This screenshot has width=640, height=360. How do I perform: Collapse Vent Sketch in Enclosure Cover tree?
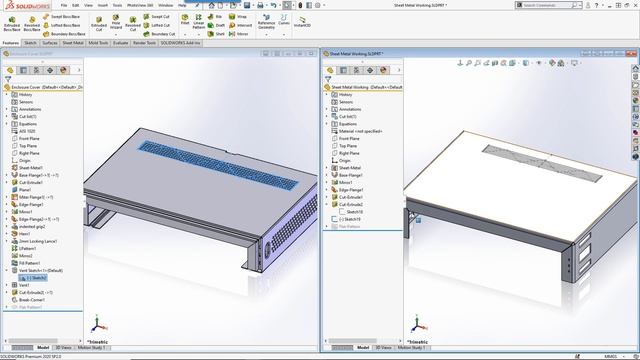7,270
